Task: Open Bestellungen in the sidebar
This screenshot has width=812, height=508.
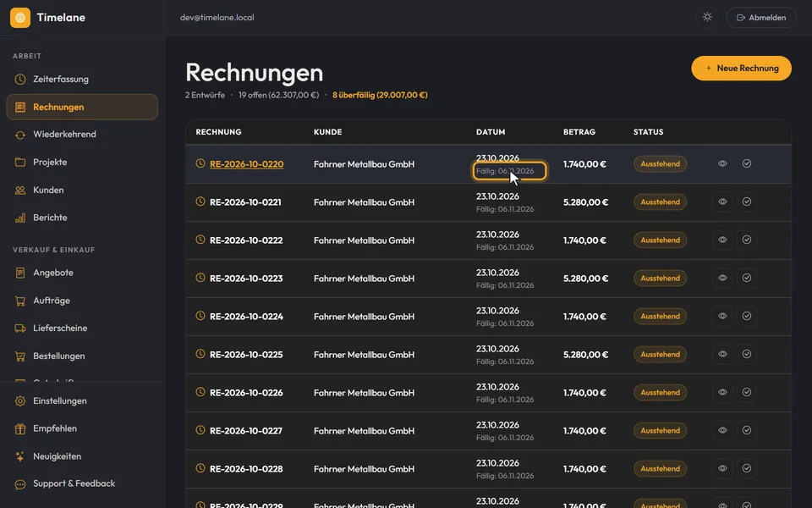Action: pyautogui.click(x=82, y=356)
